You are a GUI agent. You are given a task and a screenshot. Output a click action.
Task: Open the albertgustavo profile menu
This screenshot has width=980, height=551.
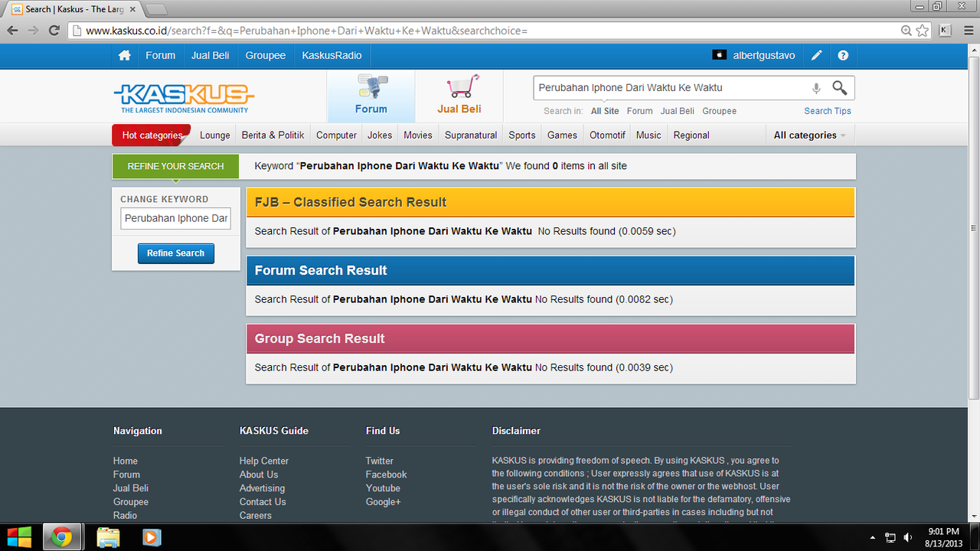(x=764, y=56)
